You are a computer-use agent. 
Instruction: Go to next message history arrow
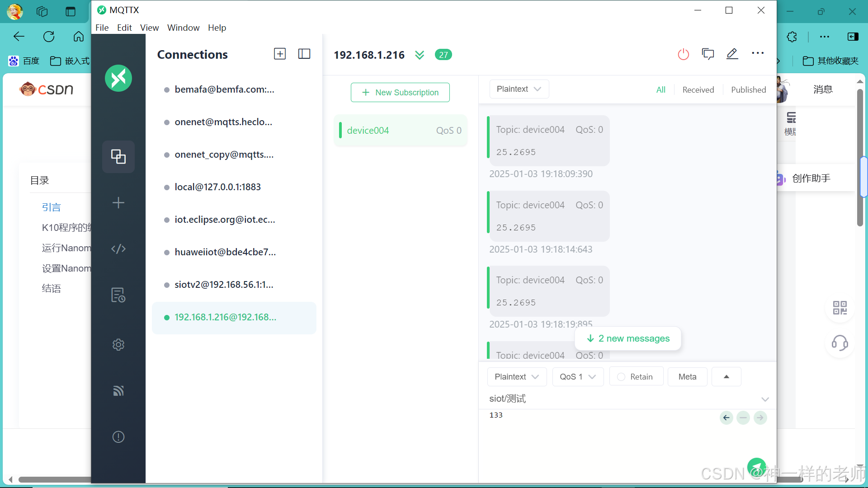click(760, 418)
